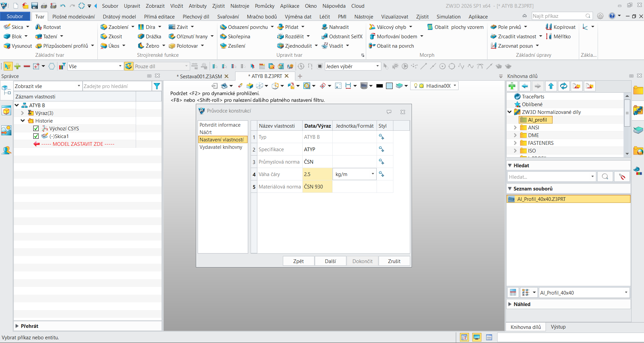
Task: Select the Skořepina shell tool
Action: [x=235, y=36]
